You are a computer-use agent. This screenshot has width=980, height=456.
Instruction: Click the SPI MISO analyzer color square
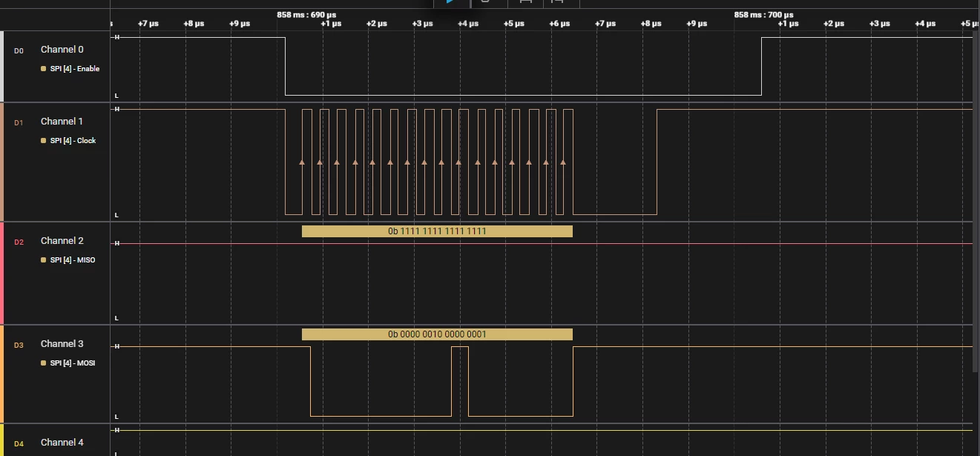coord(44,260)
